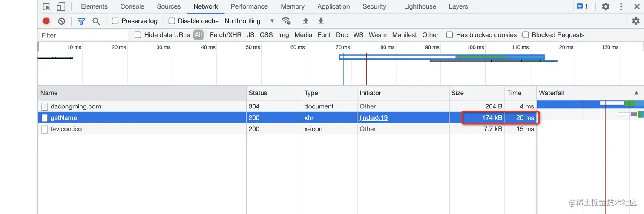Click the Filter text input field
This screenshot has width=644, height=214.
click(83, 35)
